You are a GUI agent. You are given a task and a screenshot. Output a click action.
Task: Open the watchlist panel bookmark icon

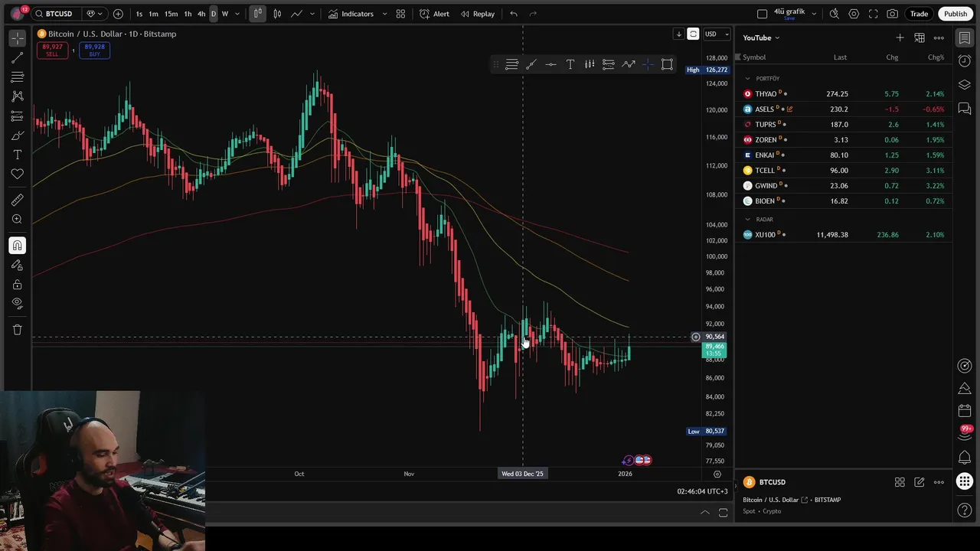(x=965, y=37)
